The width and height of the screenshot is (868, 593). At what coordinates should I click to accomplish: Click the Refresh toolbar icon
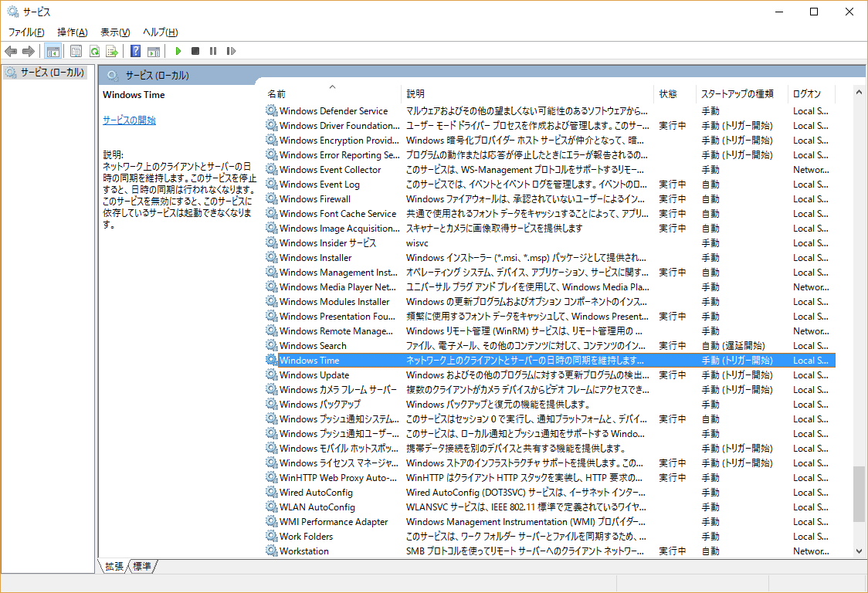(94, 51)
